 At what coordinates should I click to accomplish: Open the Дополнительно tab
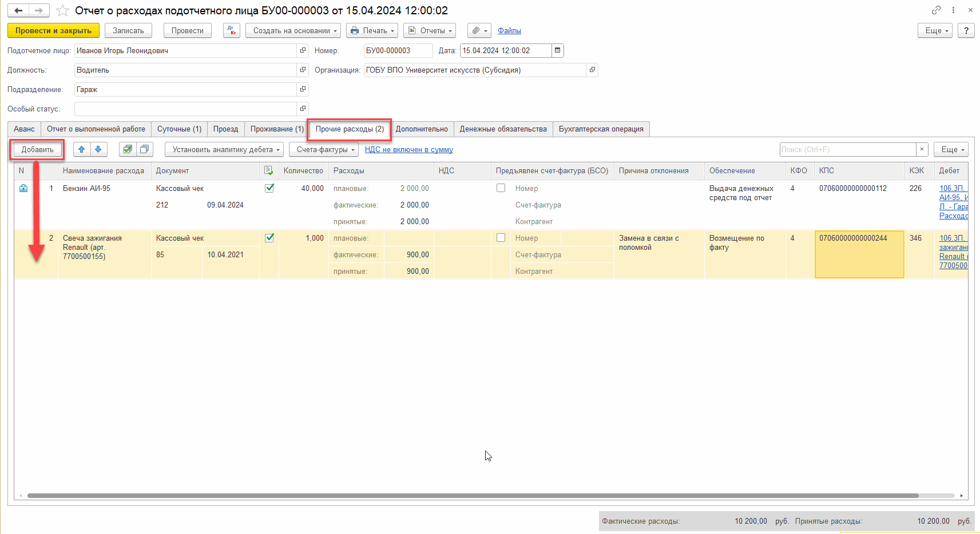click(422, 129)
